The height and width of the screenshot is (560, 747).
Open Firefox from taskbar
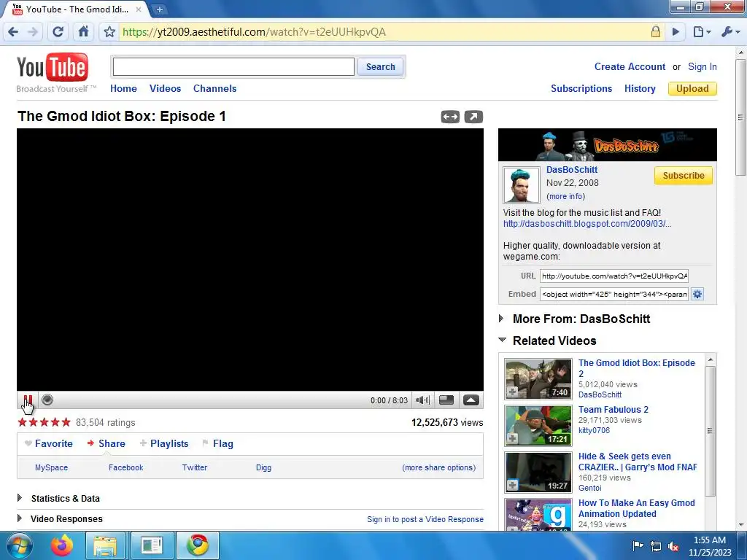tap(62, 545)
